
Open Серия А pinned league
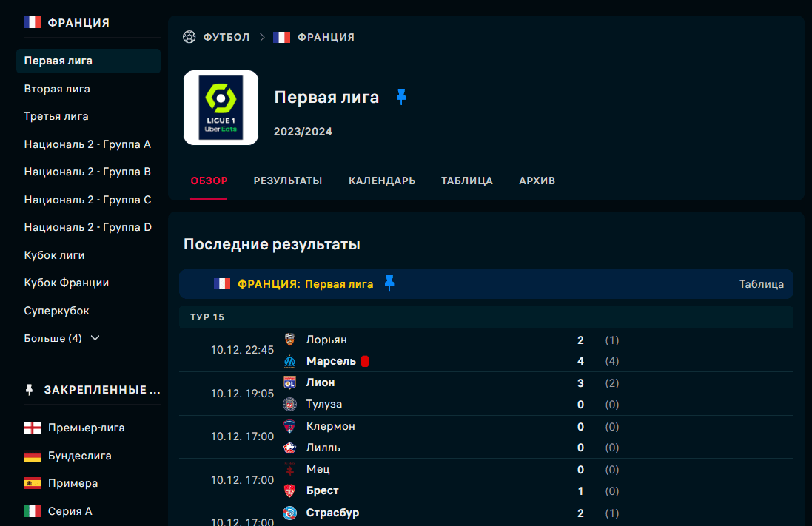click(x=70, y=511)
